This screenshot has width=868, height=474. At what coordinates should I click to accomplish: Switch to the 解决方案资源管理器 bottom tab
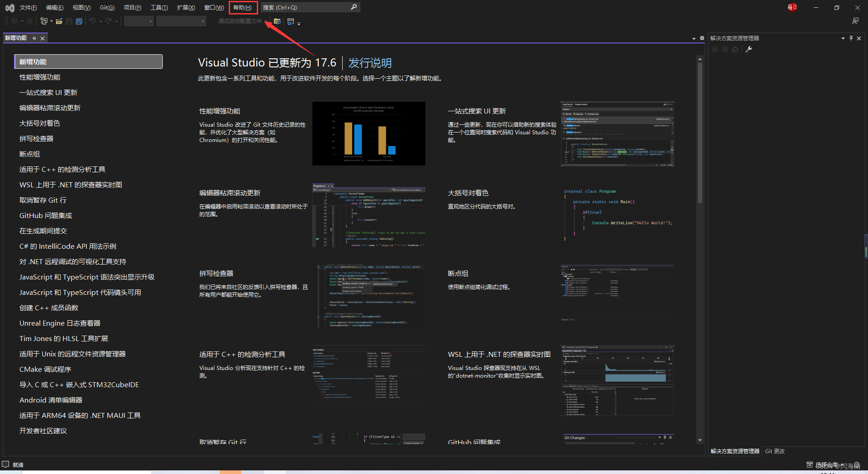(x=735, y=451)
